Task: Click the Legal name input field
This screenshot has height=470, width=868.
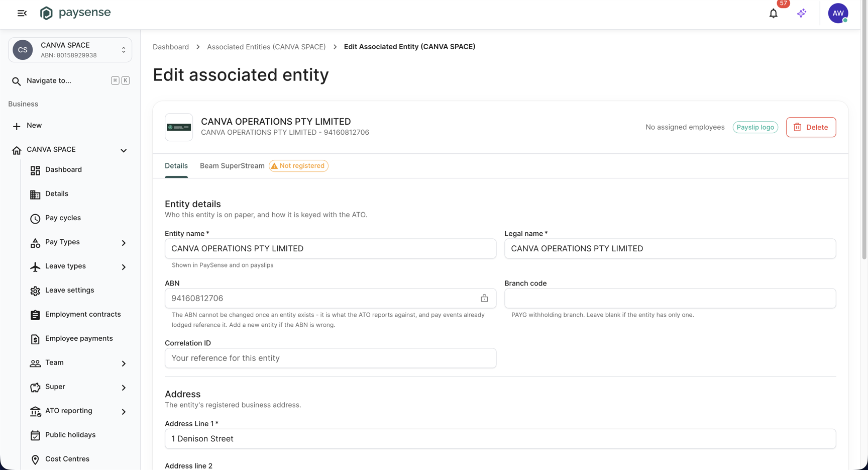Action: pos(670,248)
